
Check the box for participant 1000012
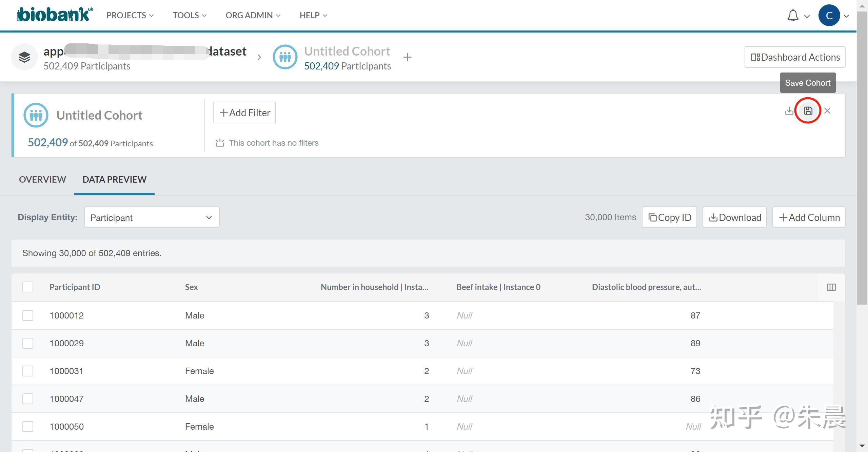28,315
